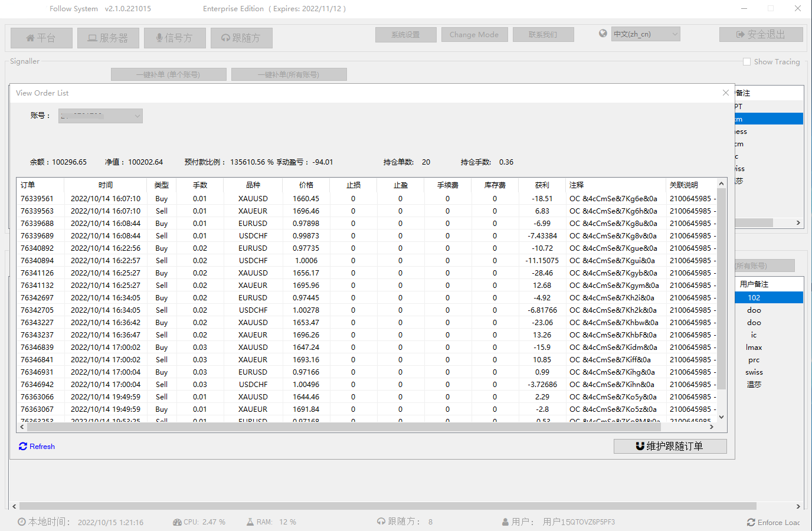Click the 系统设置 button
This screenshot has width=812, height=531.
[x=405, y=34]
